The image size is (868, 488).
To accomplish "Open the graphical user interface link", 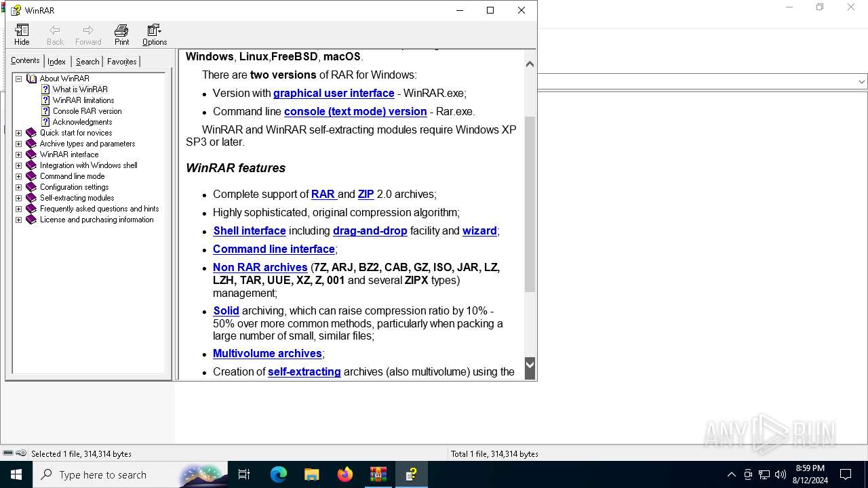I will (x=334, y=94).
